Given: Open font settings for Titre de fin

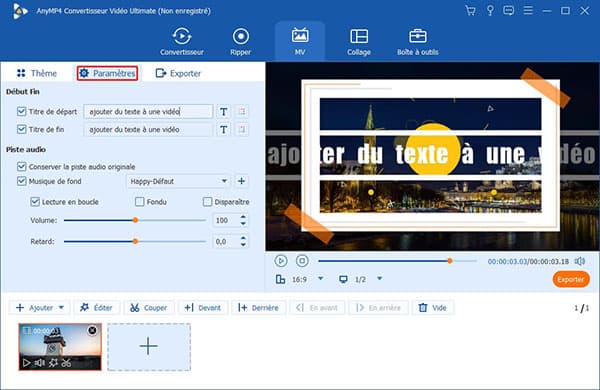Looking at the screenshot, I should (x=223, y=129).
